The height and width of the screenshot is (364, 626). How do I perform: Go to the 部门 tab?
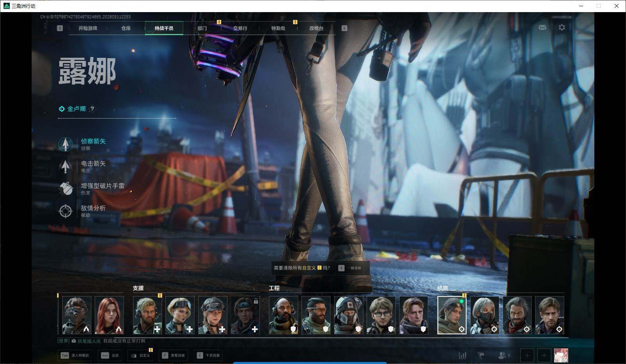[x=202, y=28]
